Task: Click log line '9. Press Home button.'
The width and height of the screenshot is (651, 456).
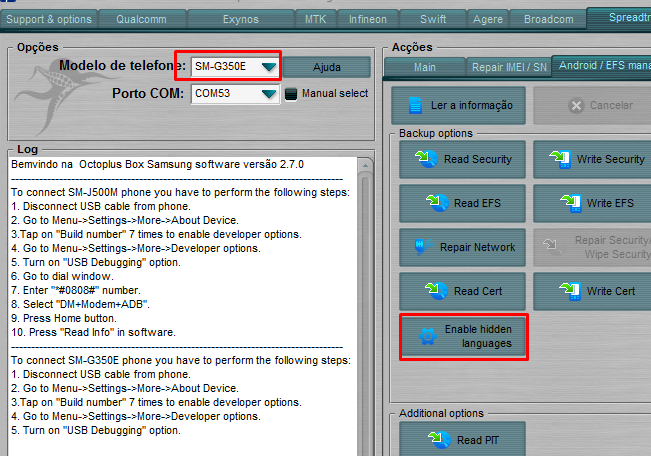Action: [64, 318]
